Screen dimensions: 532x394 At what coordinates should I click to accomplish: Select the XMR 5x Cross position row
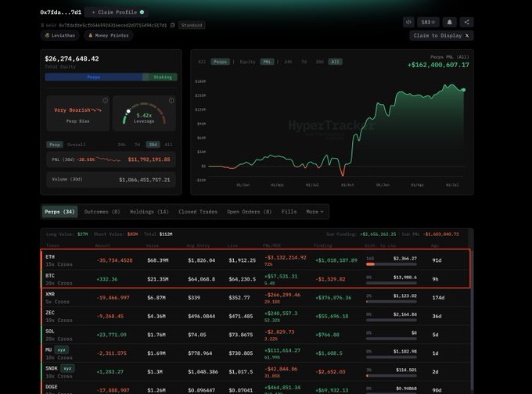(256, 298)
